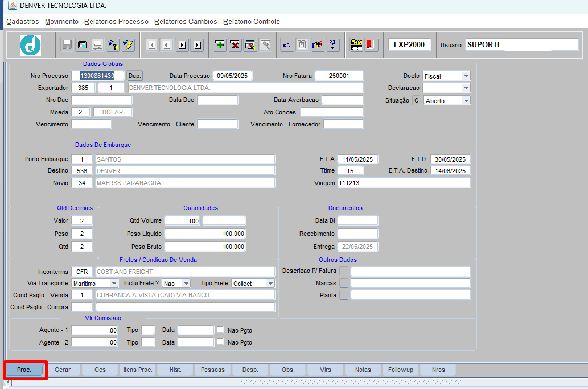
Task: Check Nao Pgto for Agente - 2
Action: tap(220, 342)
